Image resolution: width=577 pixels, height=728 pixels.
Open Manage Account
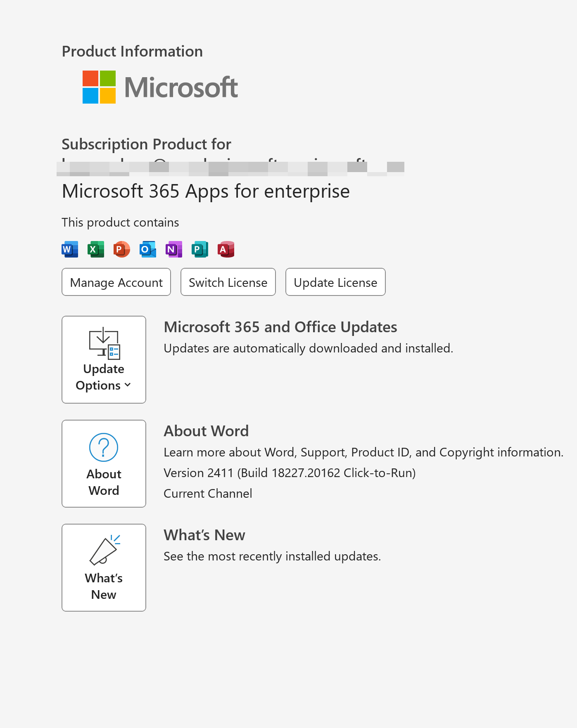116,282
